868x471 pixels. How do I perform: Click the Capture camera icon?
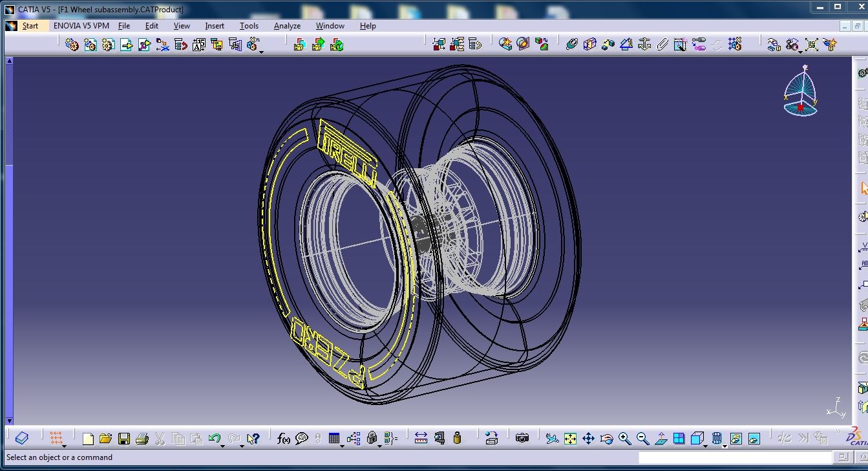522,439
